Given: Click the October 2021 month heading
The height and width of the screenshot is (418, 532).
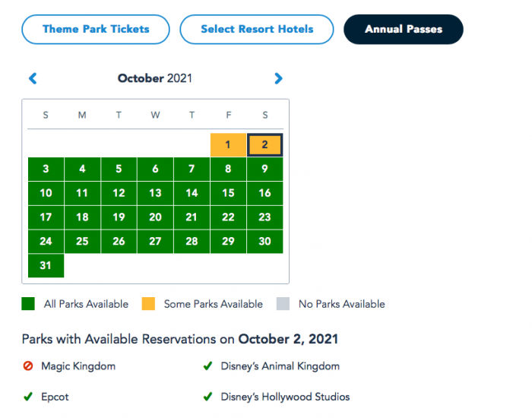Looking at the screenshot, I should pos(155,78).
